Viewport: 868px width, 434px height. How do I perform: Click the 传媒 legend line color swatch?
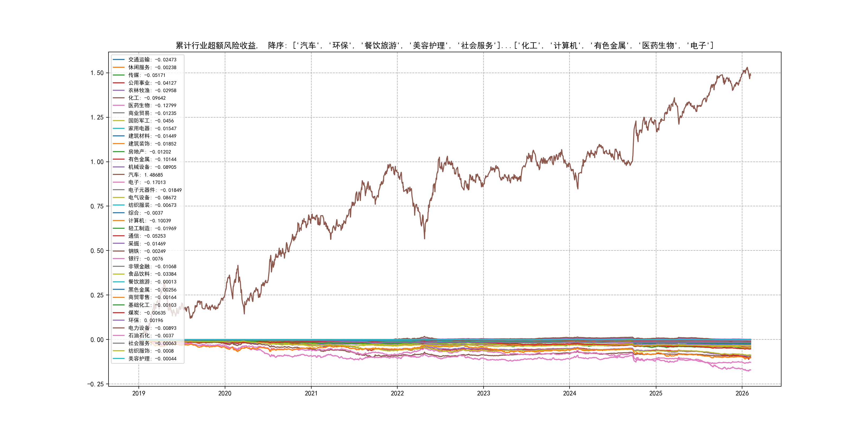pos(119,75)
